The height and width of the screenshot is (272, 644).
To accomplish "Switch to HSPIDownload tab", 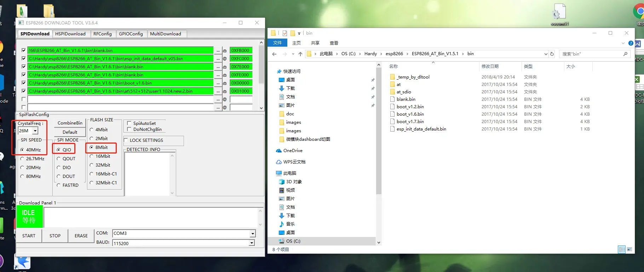I will pos(70,34).
